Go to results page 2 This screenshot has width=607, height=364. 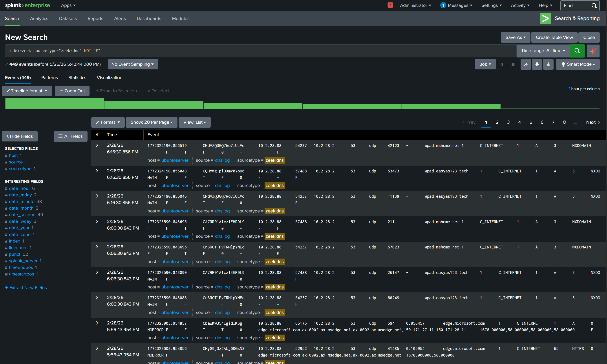497,122
